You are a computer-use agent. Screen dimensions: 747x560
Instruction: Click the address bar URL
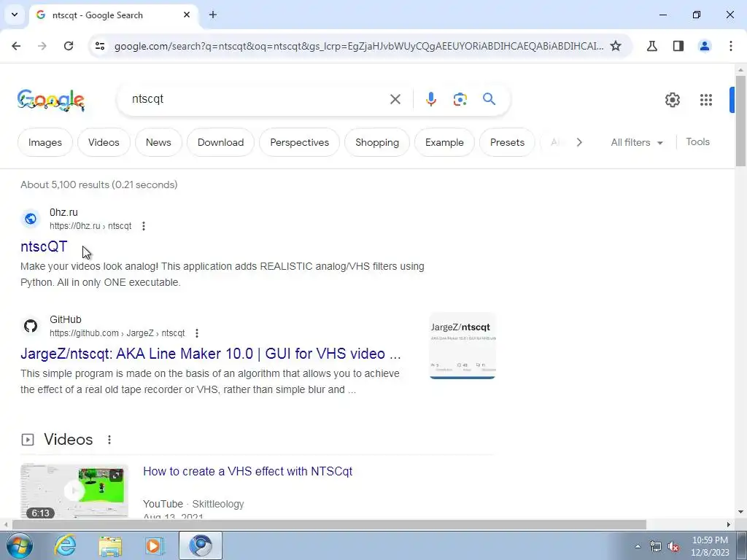pyautogui.click(x=359, y=46)
